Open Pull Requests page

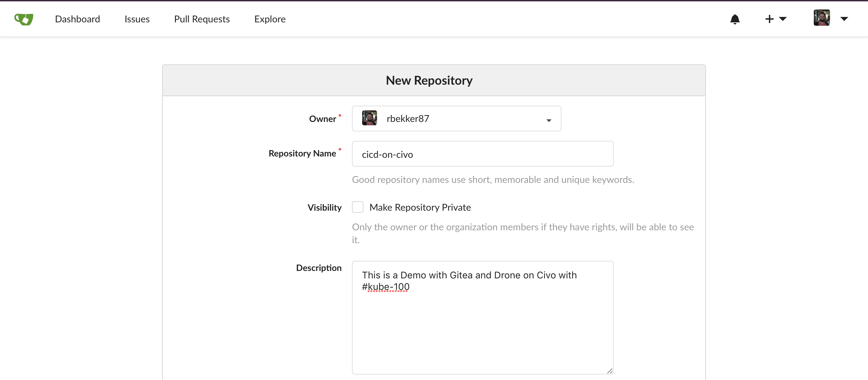pyautogui.click(x=202, y=19)
